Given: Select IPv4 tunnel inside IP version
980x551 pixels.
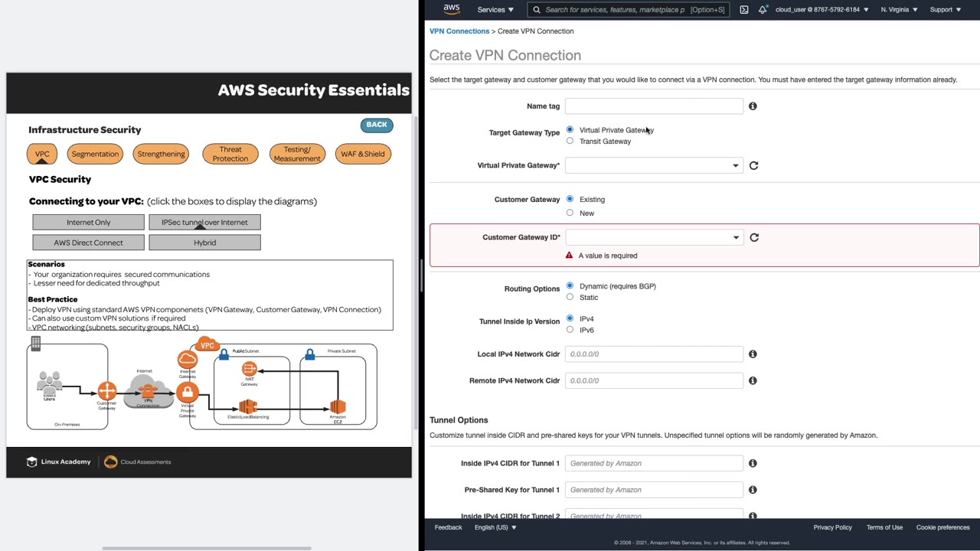Looking at the screenshot, I should point(570,318).
